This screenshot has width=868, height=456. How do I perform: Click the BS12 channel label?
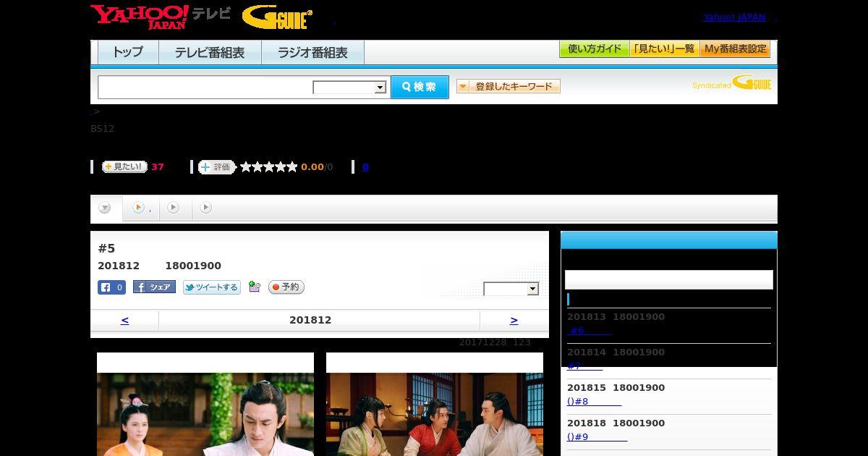click(x=102, y=129)
